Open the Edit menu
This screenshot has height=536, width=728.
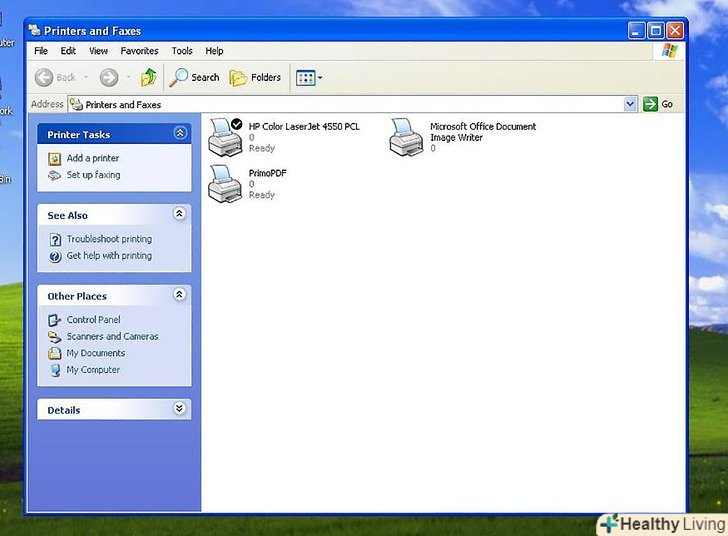(68, 51)
